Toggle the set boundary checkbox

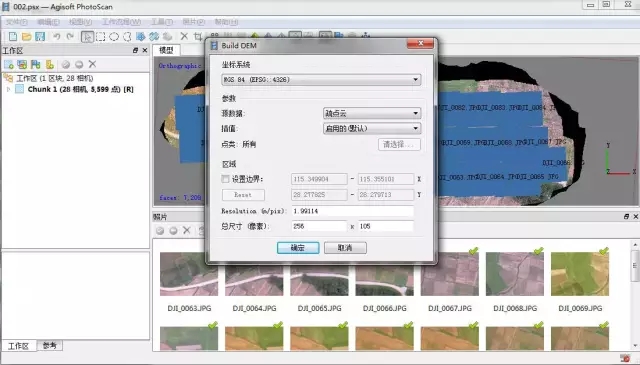coord(225,179)
